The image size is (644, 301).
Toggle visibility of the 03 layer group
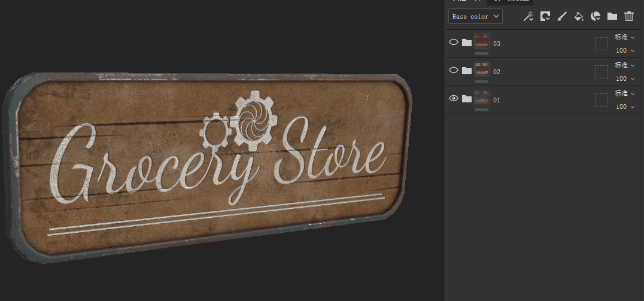454,42
